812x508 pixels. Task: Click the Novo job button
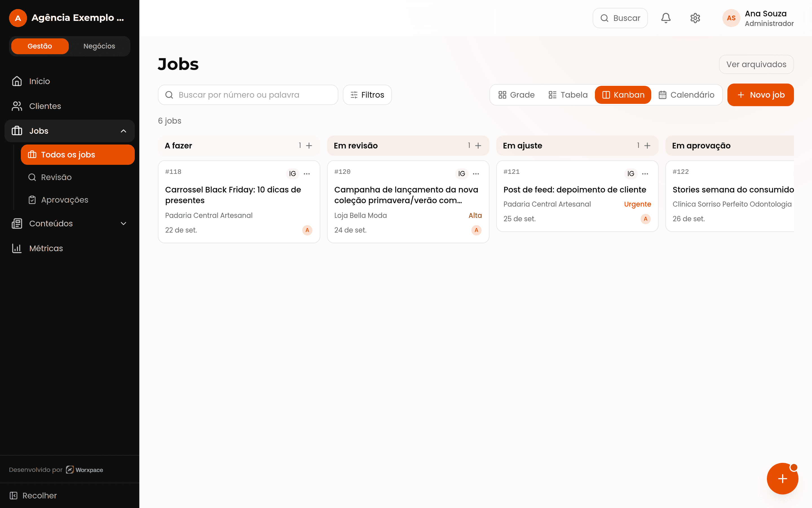point(760,95)
